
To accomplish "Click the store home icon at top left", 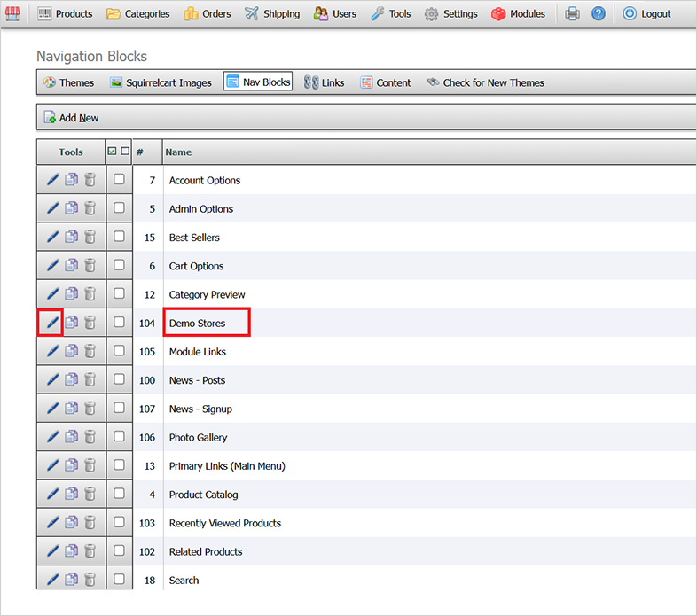I will (12, 14).
